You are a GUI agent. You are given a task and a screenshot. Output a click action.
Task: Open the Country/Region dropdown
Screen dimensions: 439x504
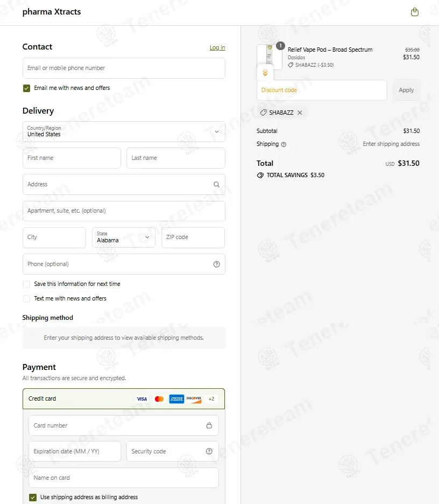pyautogui.click(x=124, y=131)
